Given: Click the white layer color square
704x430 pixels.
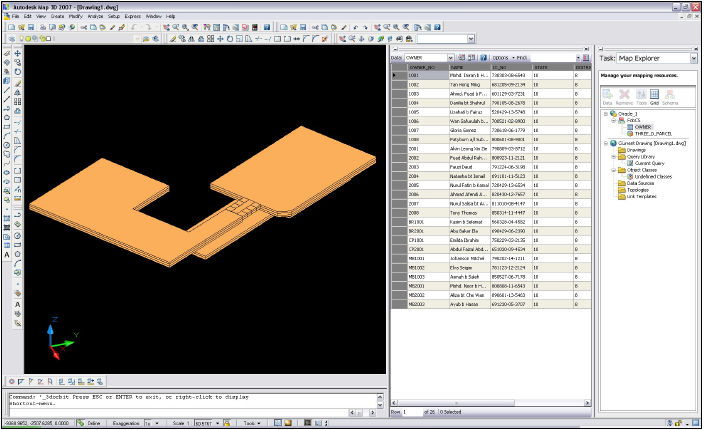Looking at the screenshot, I should [48, 39].
